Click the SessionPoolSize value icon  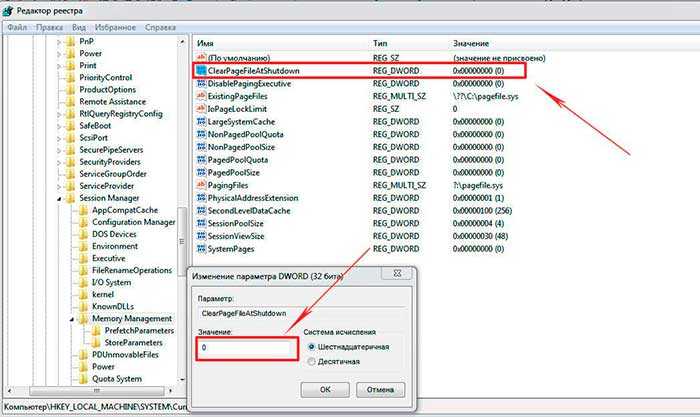coord(201,223)
